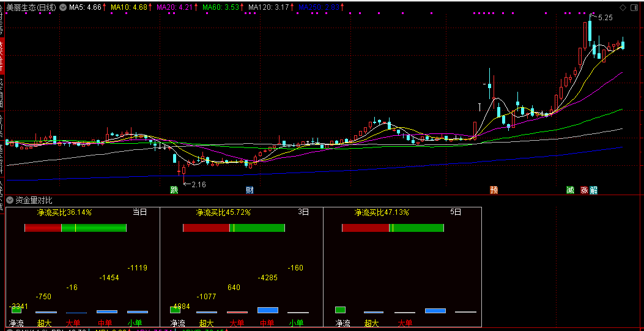Click the -4285 value in 3日 panel
Viewport: 644px width, 331px height.
267,278
